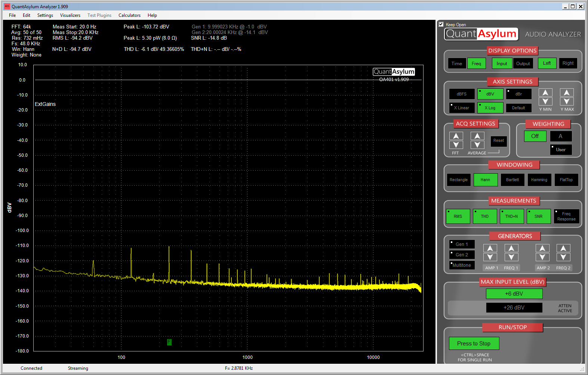This screenshot has width=588, height=375.
Task: Enable User weighting
Action: 561,150
